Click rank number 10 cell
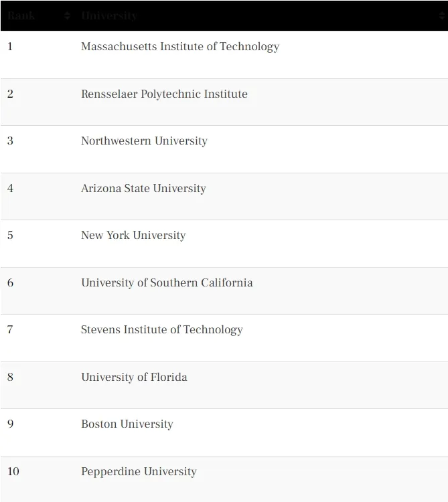The width and height of the screenshot is (448, 502). [x=13, y=472]
